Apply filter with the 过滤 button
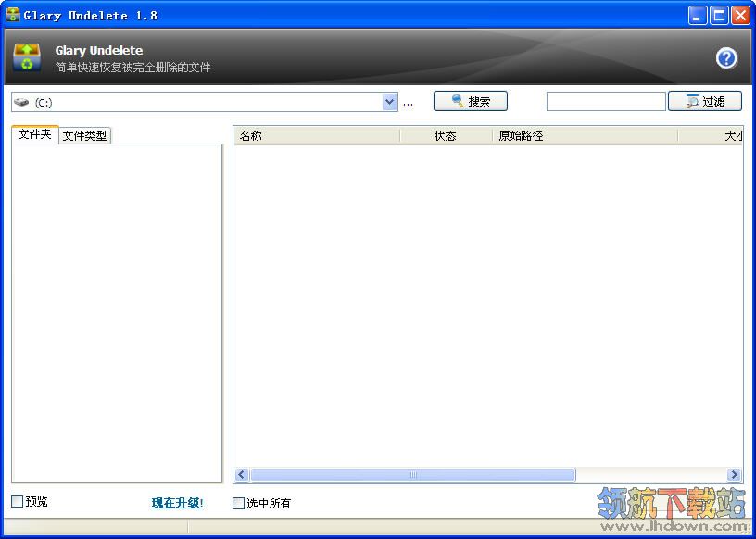The height and width of the screenshot is (539, 756). [705, 101]
